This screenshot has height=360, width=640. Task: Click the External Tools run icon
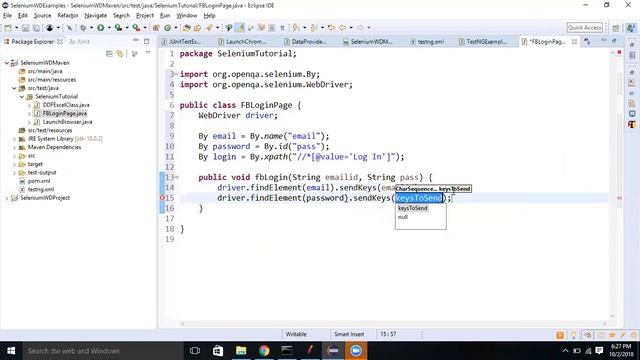point(136,28)
